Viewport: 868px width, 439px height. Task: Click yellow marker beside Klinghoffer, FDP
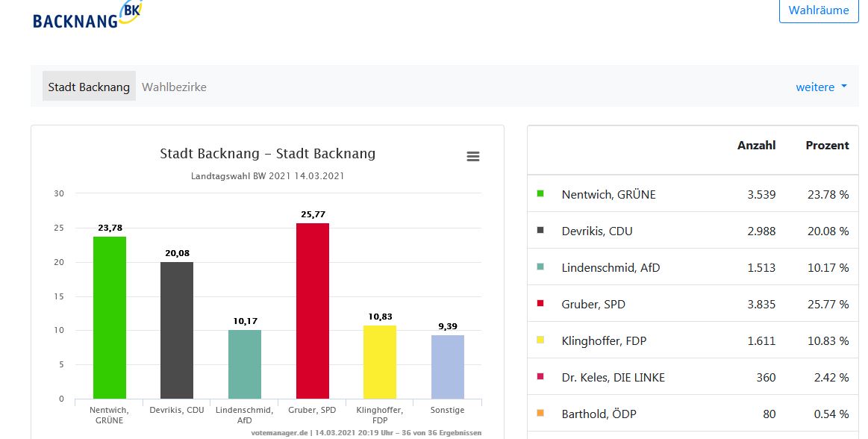tap(540, 340)
